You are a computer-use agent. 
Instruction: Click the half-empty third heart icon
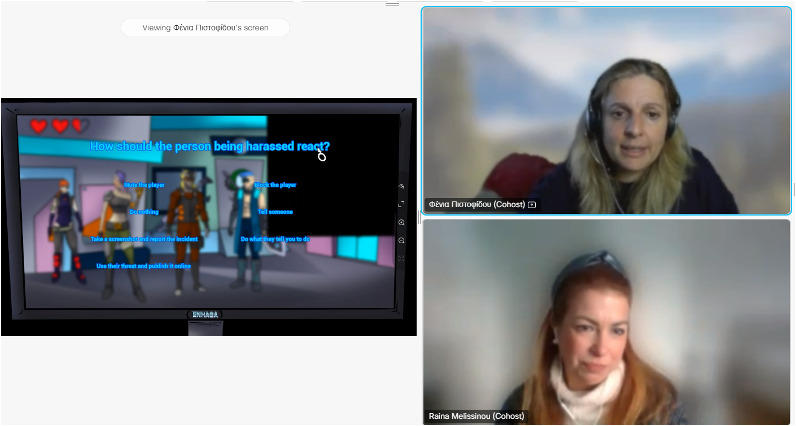[80, 126]
